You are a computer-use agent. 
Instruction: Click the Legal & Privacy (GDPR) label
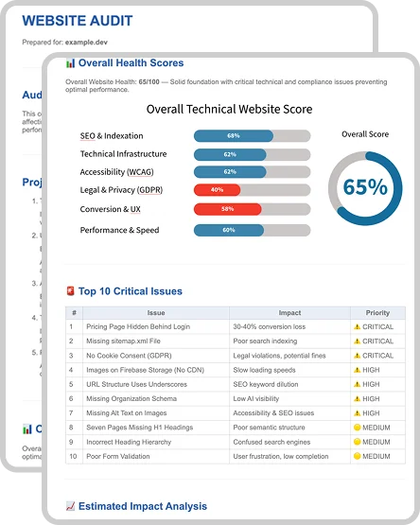pos(121,190)
